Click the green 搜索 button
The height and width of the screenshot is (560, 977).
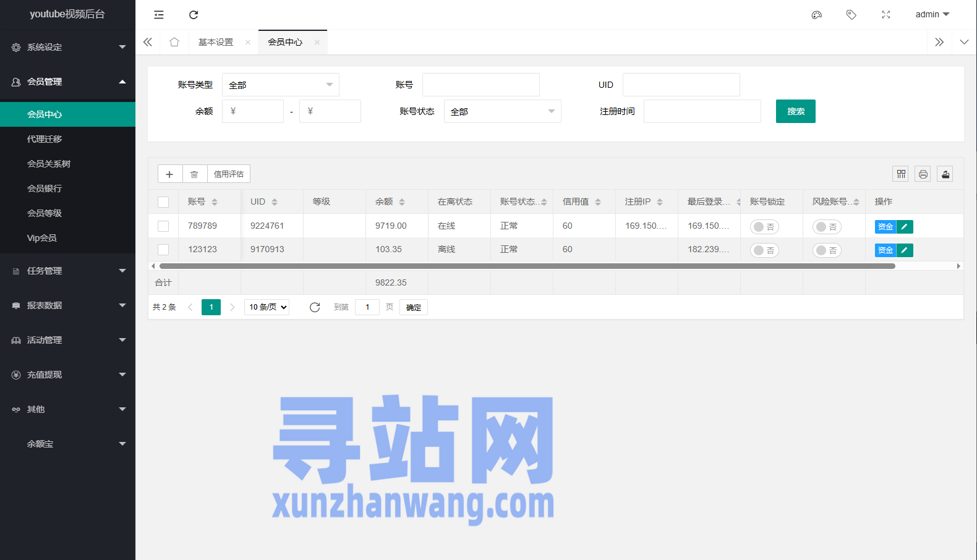pos(796,111)
